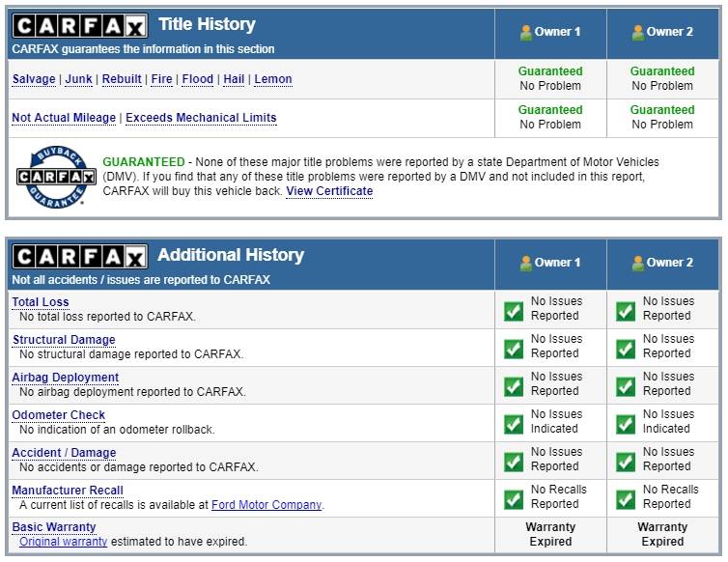Click Owner 1 Guaranteed No Problem for Salvage row

[550, 78]
